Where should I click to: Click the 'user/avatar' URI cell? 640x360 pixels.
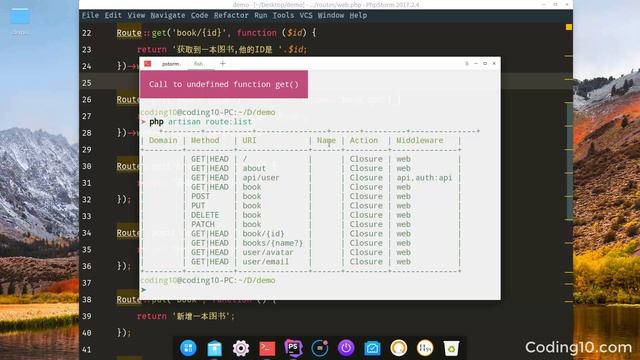click(x=268, y=253)
